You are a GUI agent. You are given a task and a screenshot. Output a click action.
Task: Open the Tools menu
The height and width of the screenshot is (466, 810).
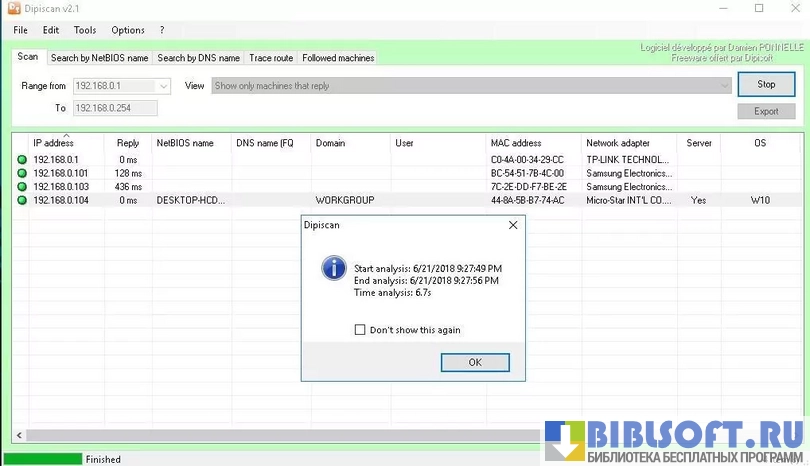85,30
